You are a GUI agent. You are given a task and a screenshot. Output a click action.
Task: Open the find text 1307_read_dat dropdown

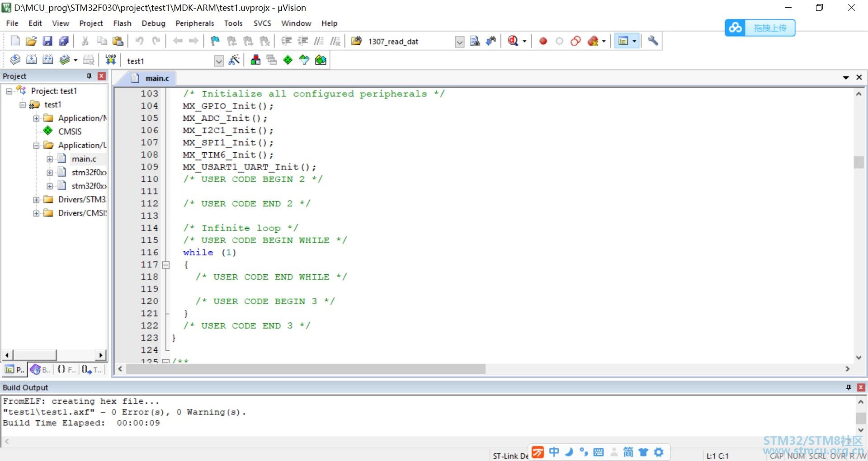(x=459, y=42)
